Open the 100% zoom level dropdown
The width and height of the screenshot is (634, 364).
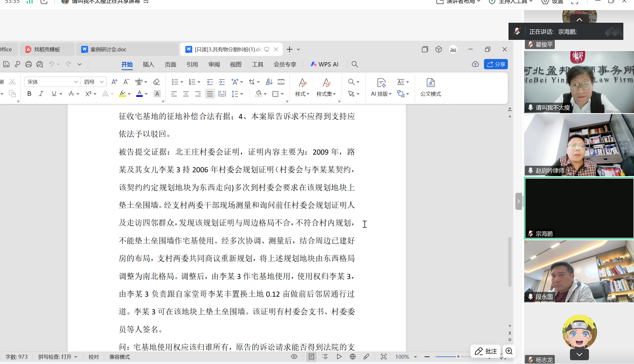point(406,357)
